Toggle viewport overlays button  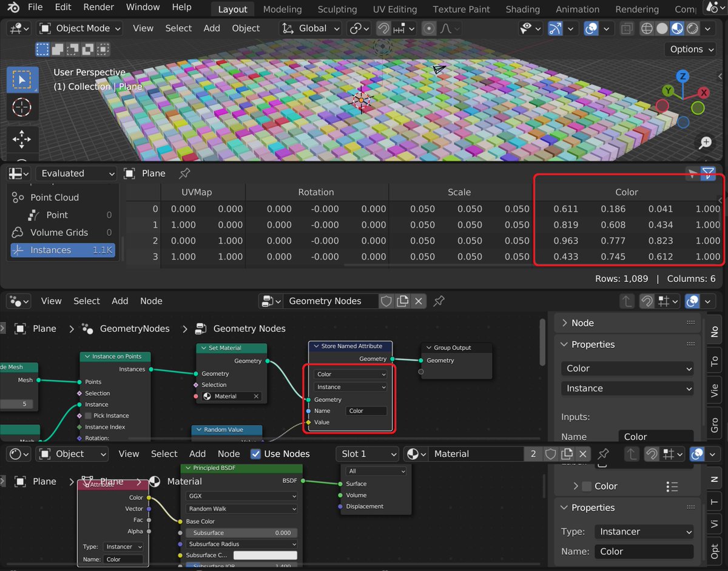(x=591, y=29)
